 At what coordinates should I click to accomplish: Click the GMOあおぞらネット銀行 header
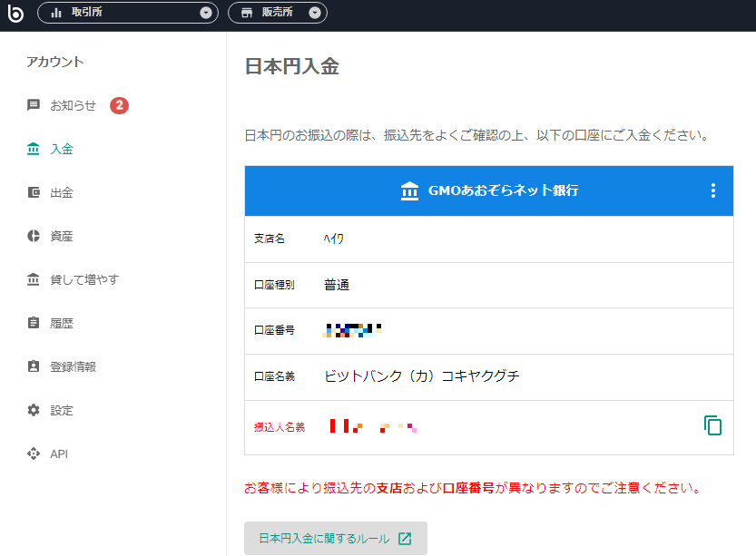(488, 190)
